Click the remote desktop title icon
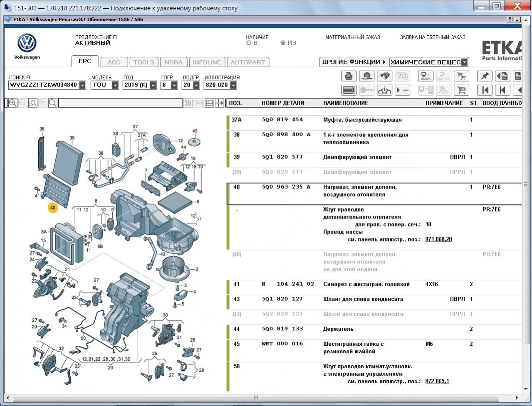 [x=8, y=8]
